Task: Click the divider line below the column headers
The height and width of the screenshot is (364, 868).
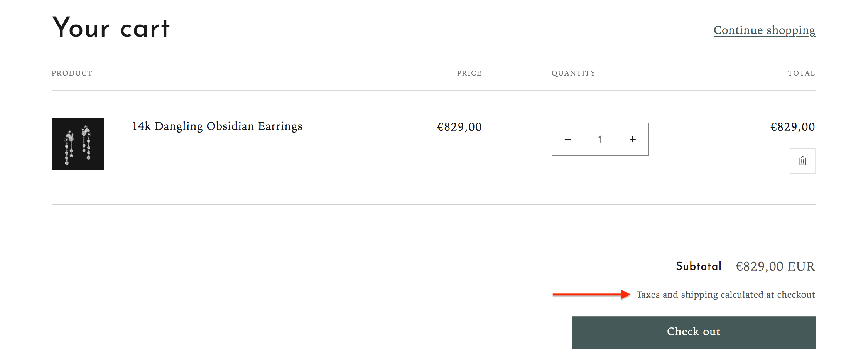Action: point(434,90)
